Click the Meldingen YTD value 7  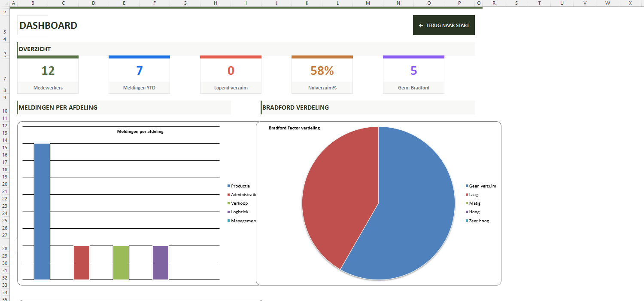[140, 71]
